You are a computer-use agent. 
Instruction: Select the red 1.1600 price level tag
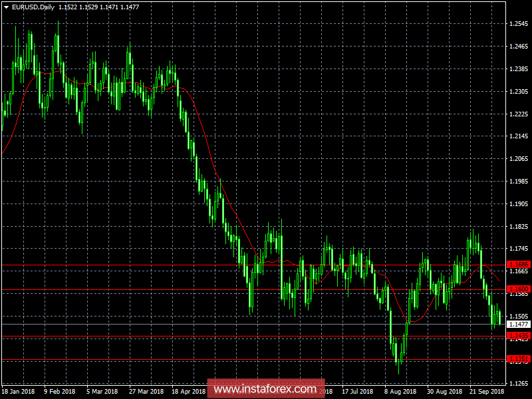tap(518, 289)
